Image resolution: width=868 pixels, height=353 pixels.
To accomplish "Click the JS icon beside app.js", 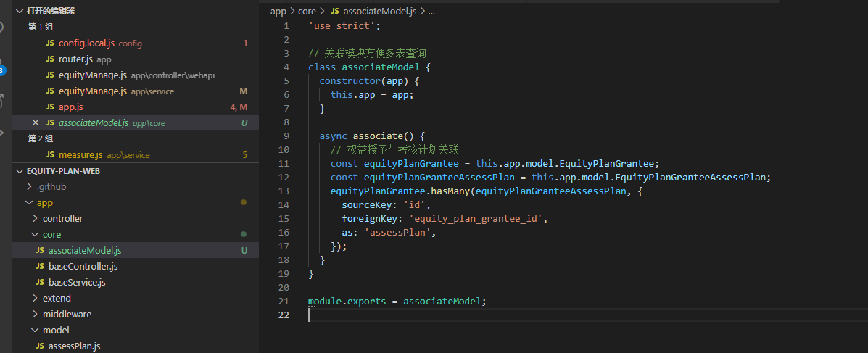I will click(50, 107).
